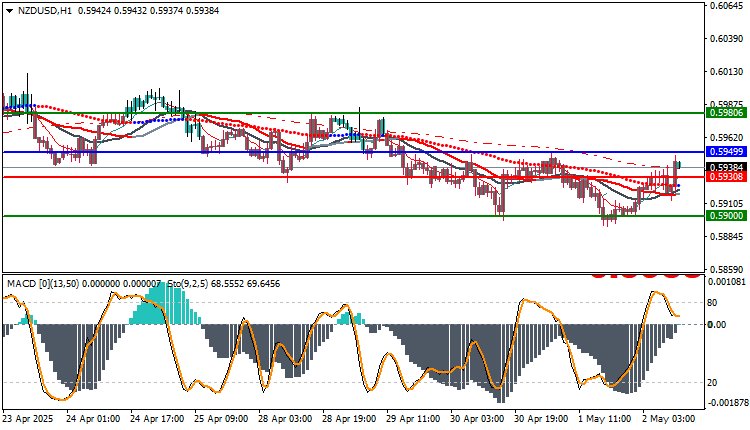Open the chart menu triangle beside NZDUSD,H1

pos(10,11)
